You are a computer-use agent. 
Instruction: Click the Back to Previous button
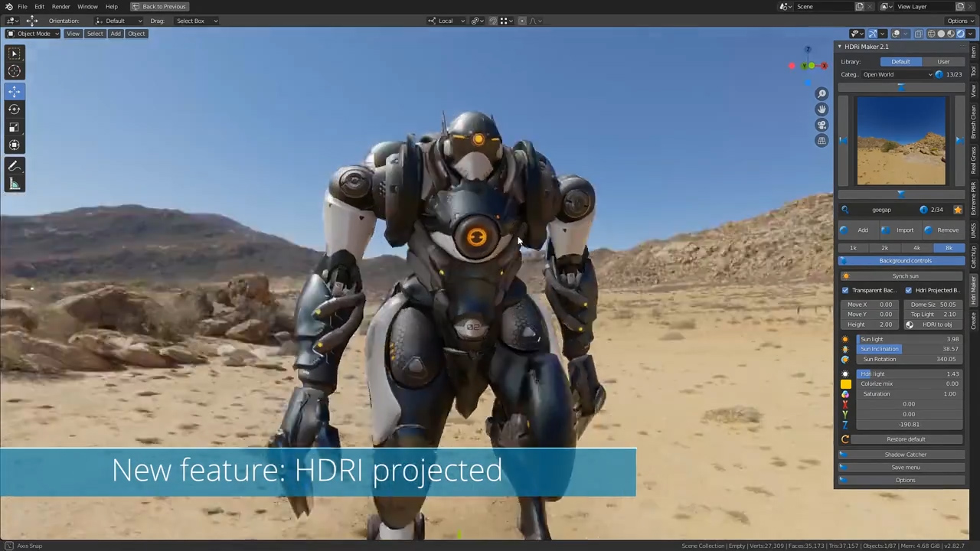[159, 6]
